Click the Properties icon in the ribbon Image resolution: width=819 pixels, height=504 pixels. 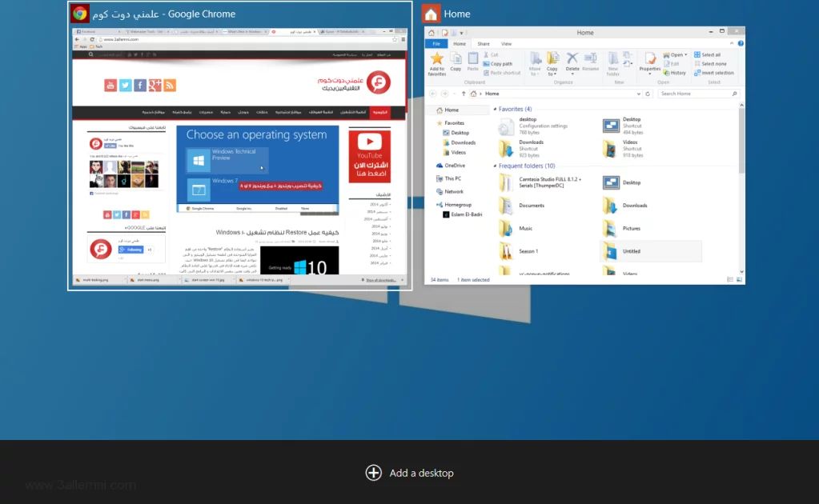[649, 59]
